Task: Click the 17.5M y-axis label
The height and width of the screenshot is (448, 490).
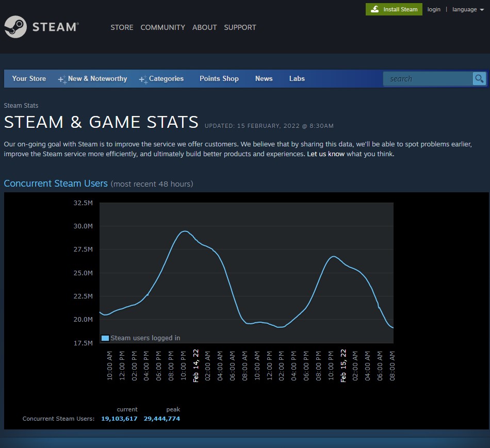Action: pos(83,343)
